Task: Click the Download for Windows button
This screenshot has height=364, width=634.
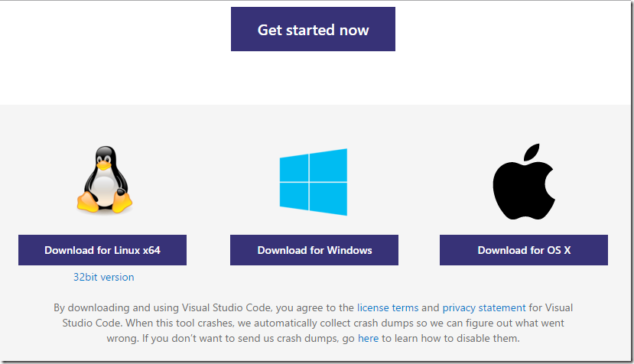Action: [314, 250]
